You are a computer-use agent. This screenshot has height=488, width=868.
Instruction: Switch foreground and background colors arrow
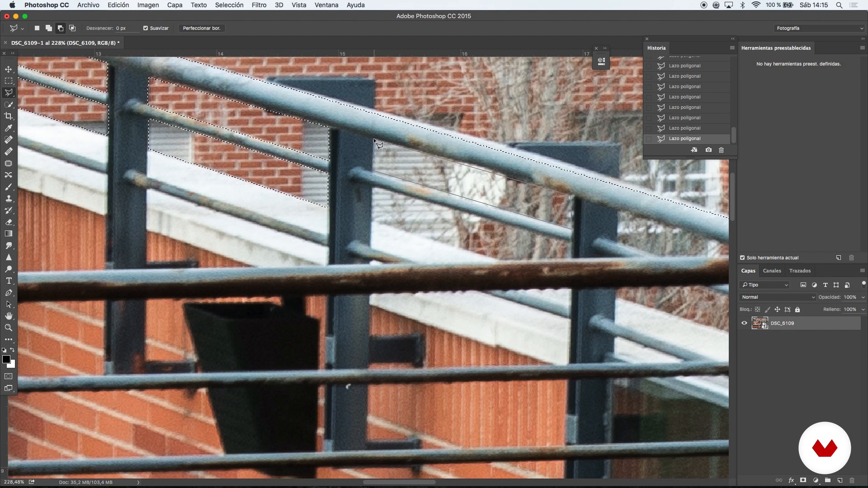click(x=13, y=350)
